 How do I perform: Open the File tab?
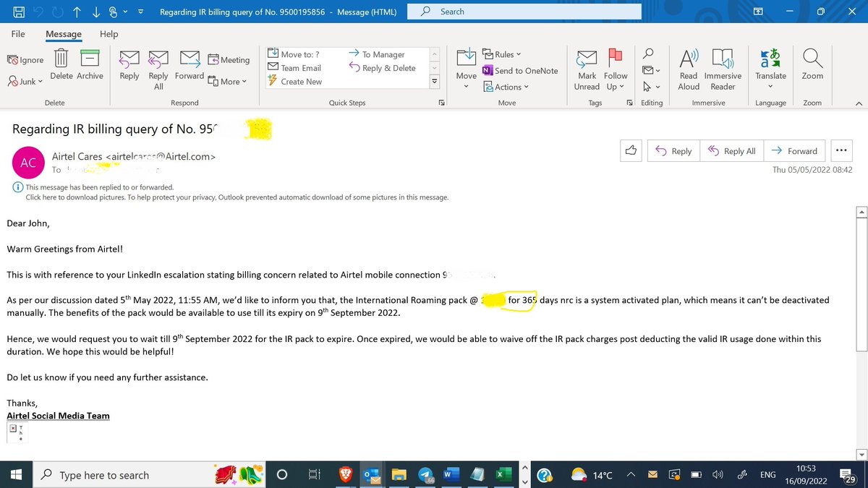point(18,34)
